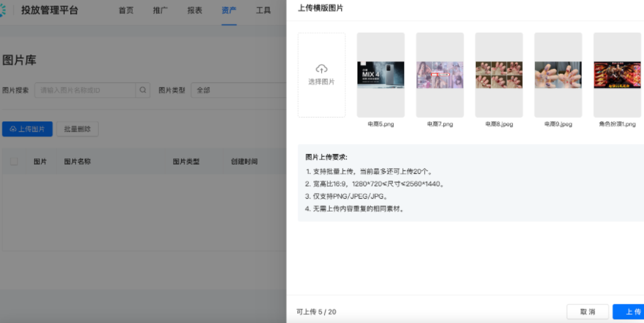
Task: Click the 上传横版图片 panel title
Action: [x=321, y=8]
